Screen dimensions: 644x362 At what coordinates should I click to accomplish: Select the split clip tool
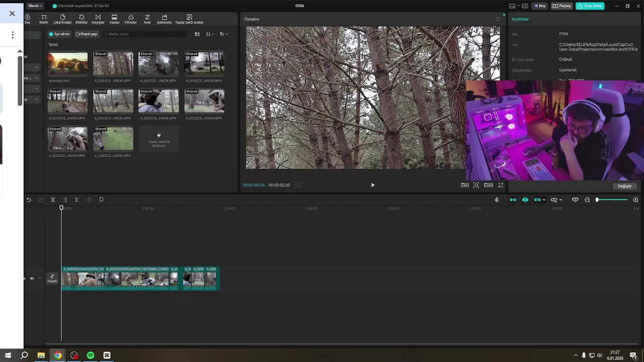pos(53,200)
